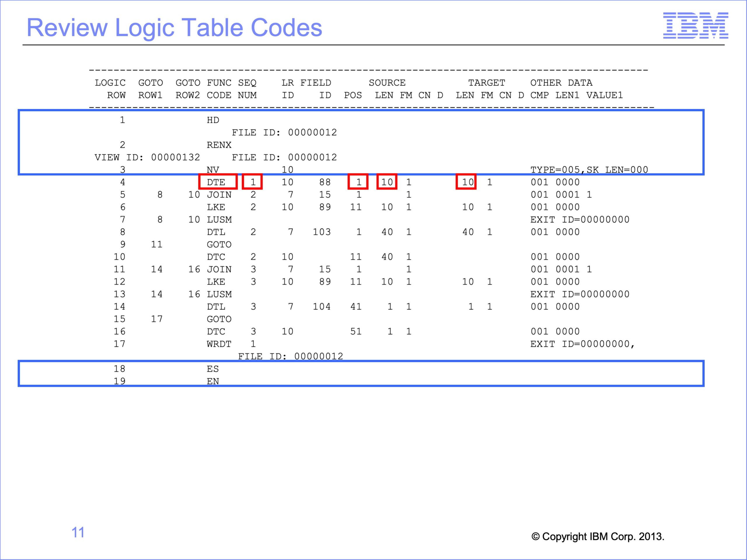
Task: Click the TARGET header label
Action: point(487,83)
